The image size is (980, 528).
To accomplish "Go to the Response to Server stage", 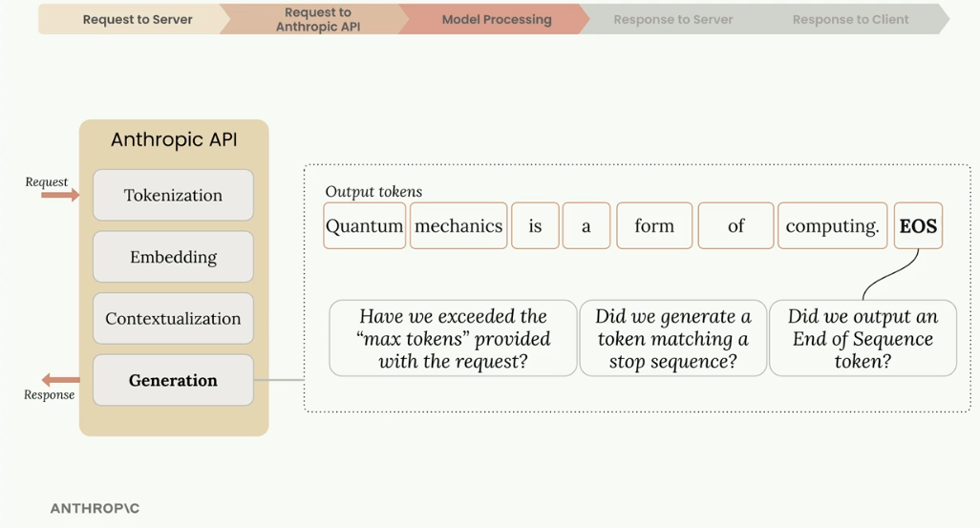I will [x=673, y=19].
